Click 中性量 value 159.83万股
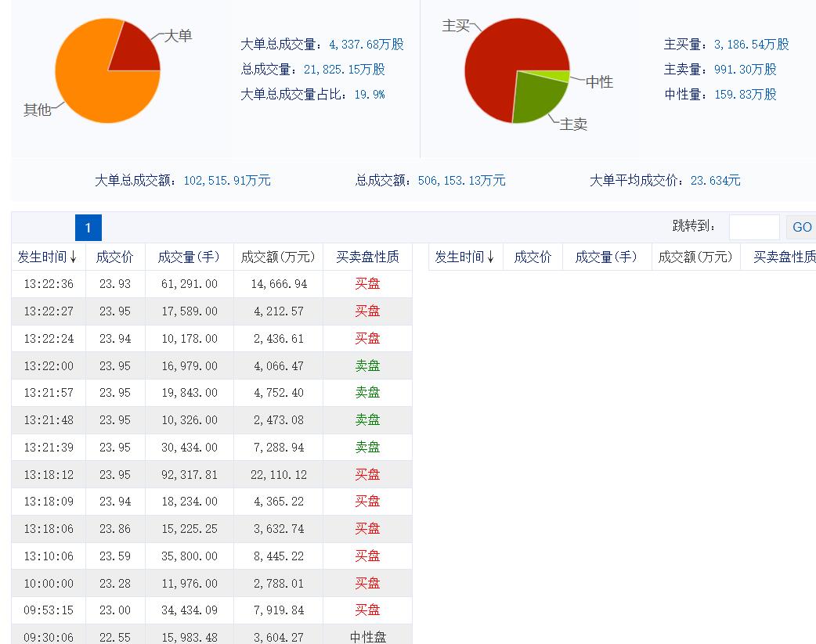Image resolution: width=816 pixels, height=644 pixels. click(x=746, y=94)
